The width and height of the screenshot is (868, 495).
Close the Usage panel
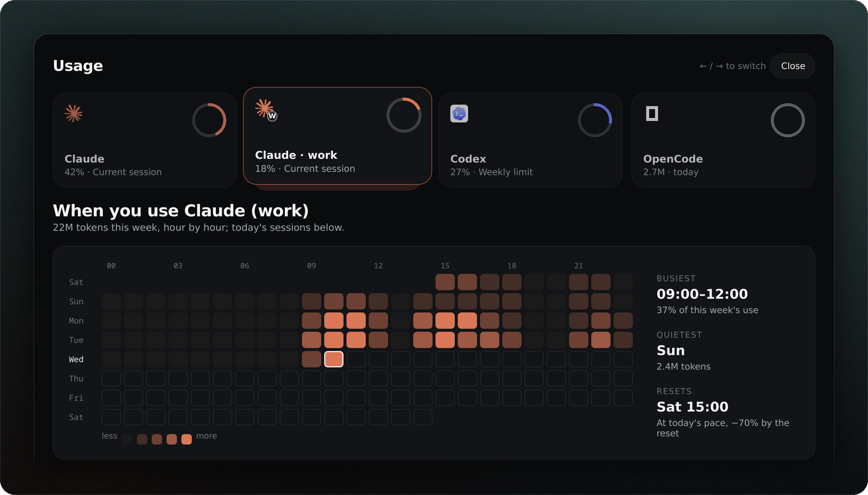(793, 66)
